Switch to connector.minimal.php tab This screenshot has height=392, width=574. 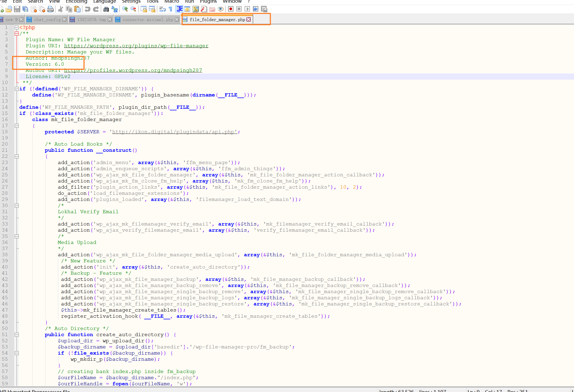tap(148, 20)
